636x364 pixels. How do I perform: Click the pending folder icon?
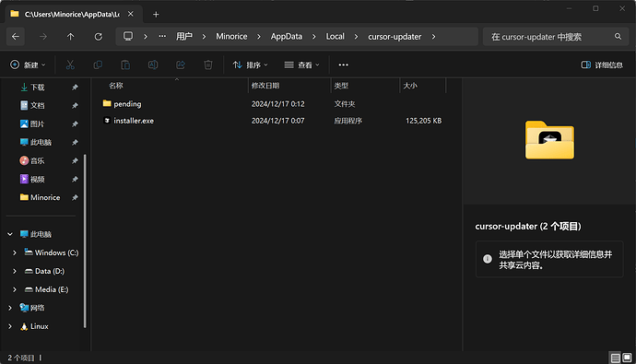[107, 103]
